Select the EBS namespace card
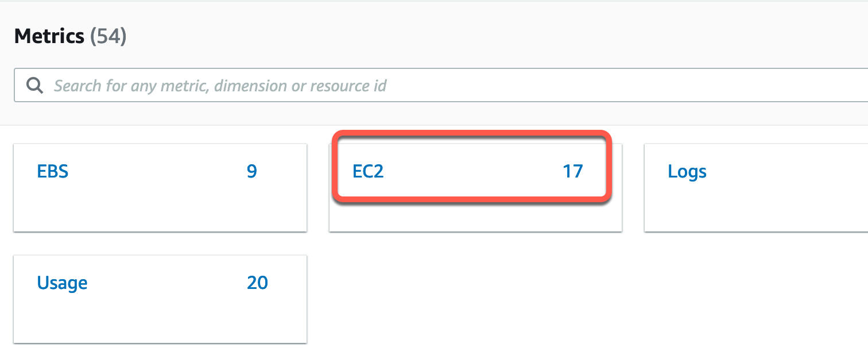This screenshot has height=355, width=868. pos(160,188)
